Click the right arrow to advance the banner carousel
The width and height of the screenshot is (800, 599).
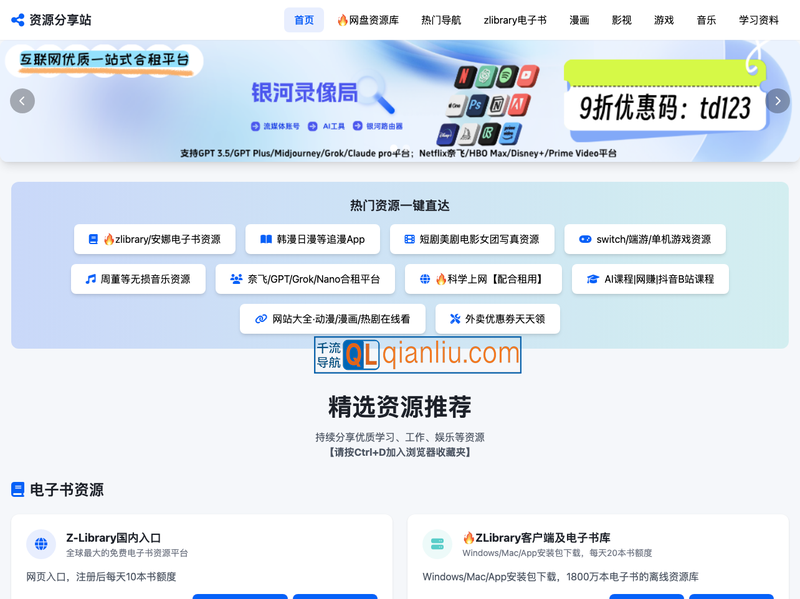[x=778, y=101]
